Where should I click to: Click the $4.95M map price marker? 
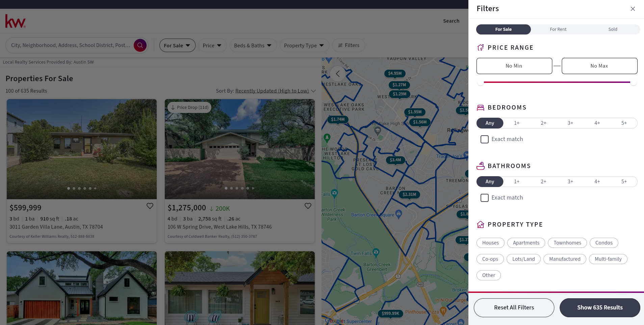[x=395, y=73]
